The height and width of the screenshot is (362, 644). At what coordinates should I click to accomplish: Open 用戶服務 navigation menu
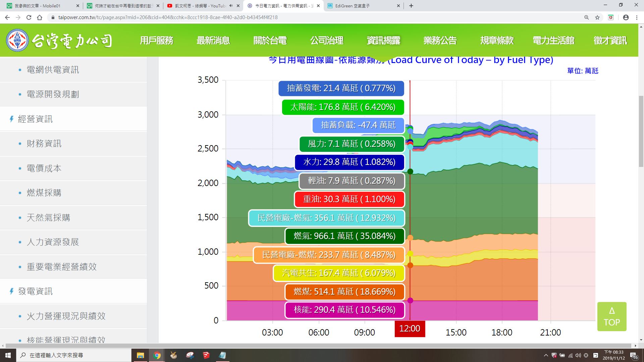(x=157, y=41)
